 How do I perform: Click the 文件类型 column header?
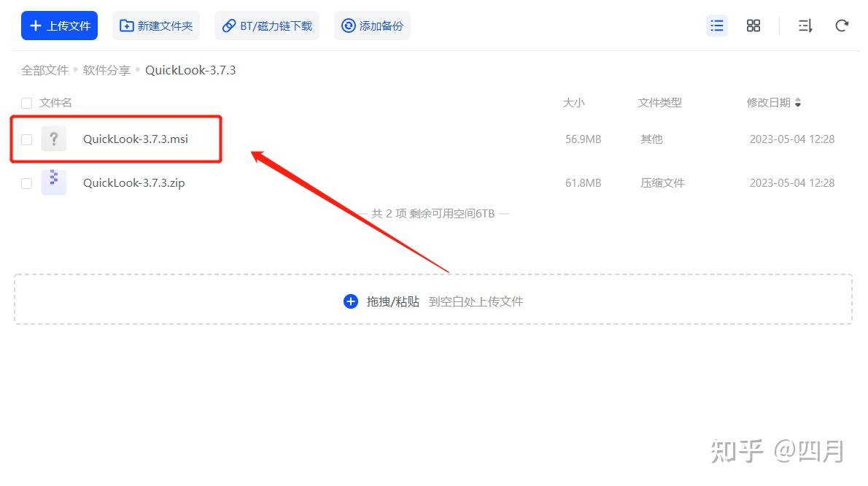tap(660, 102)
